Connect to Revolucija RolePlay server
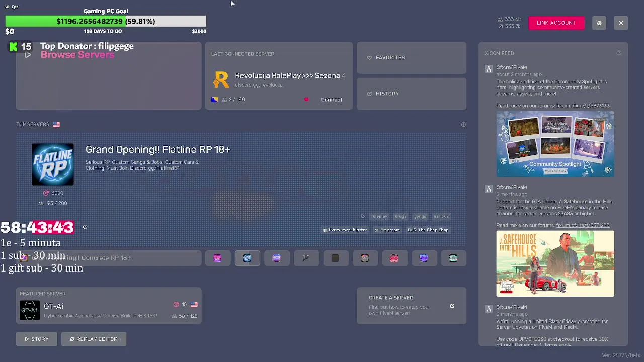644x362 pixels. 332,100
